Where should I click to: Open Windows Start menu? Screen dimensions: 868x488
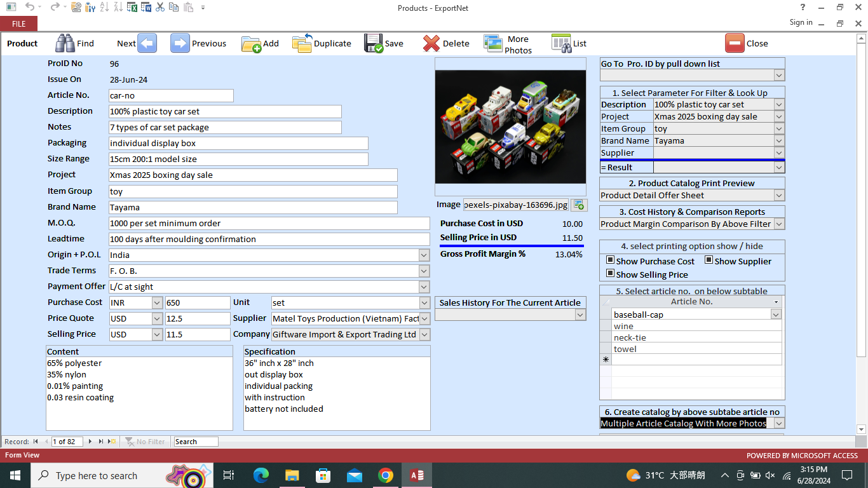(x=15, y=475)
